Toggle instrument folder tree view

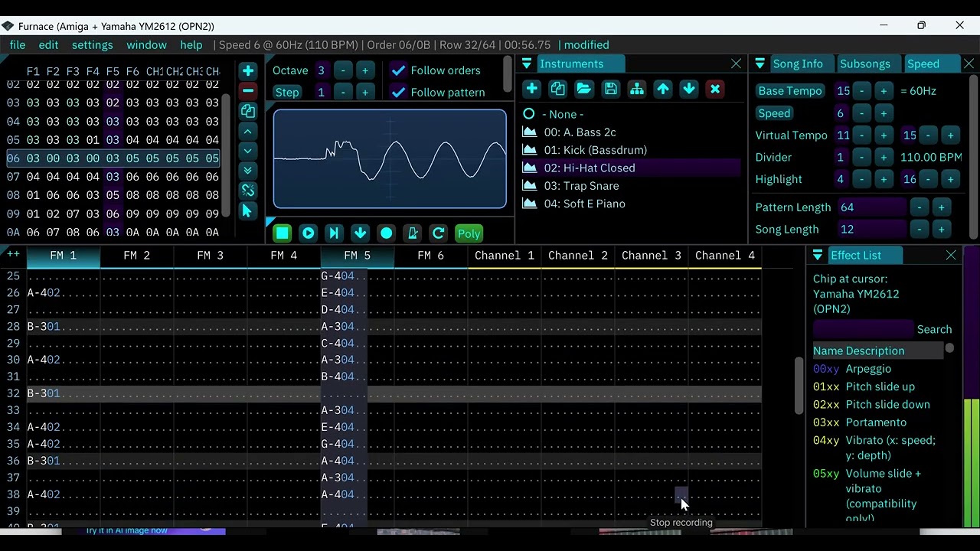tap(636, 90)
